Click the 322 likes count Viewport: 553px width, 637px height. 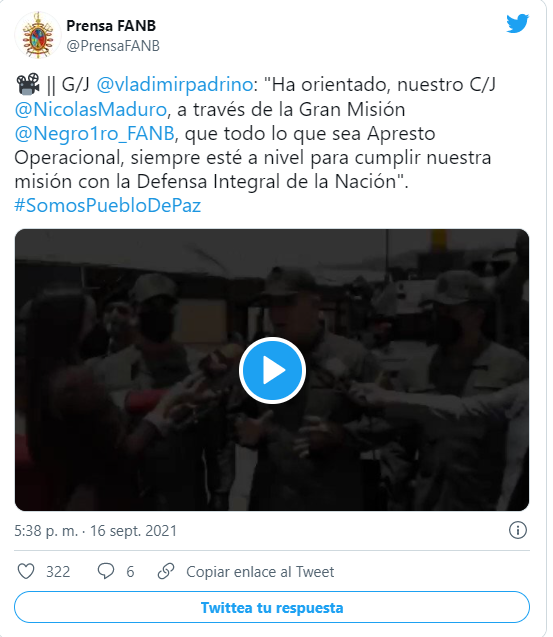(x=58, y=572)
